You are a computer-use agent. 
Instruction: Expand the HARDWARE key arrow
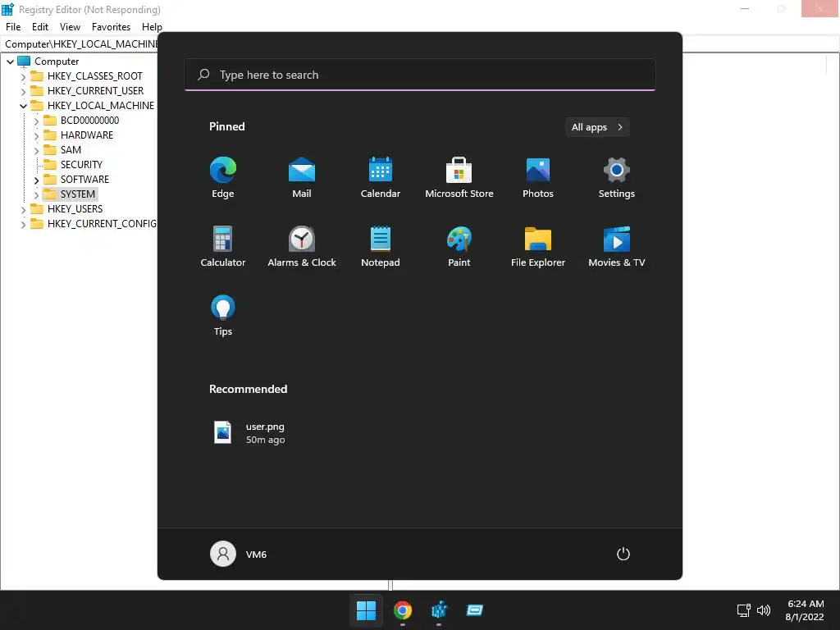coord(36,135)
